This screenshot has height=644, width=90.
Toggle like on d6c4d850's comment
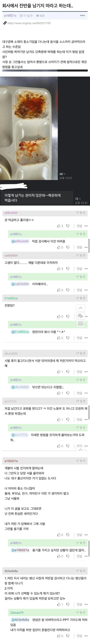click(59, 372)
